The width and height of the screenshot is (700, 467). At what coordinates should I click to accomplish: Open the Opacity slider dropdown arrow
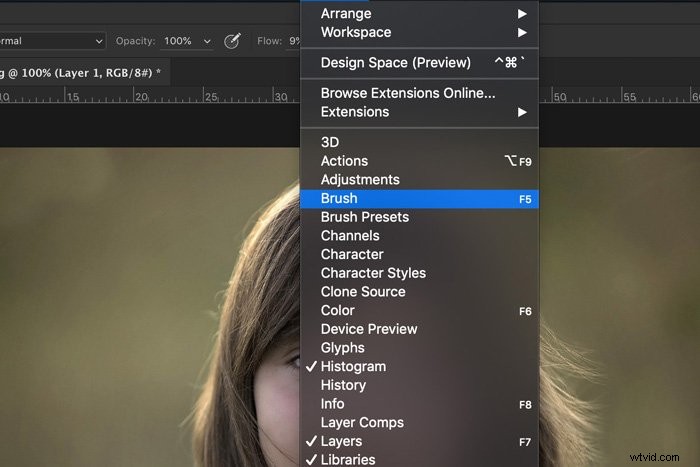[207, 42]
